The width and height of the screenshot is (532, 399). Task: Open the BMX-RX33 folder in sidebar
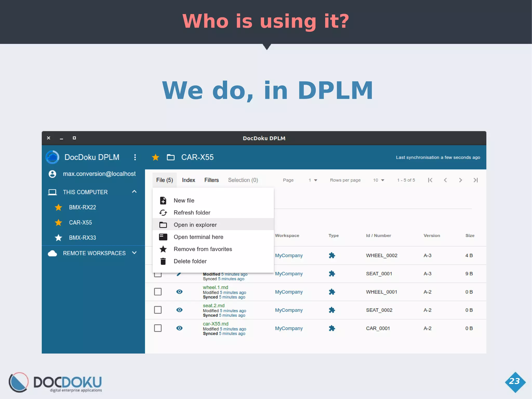coord(82,238)
